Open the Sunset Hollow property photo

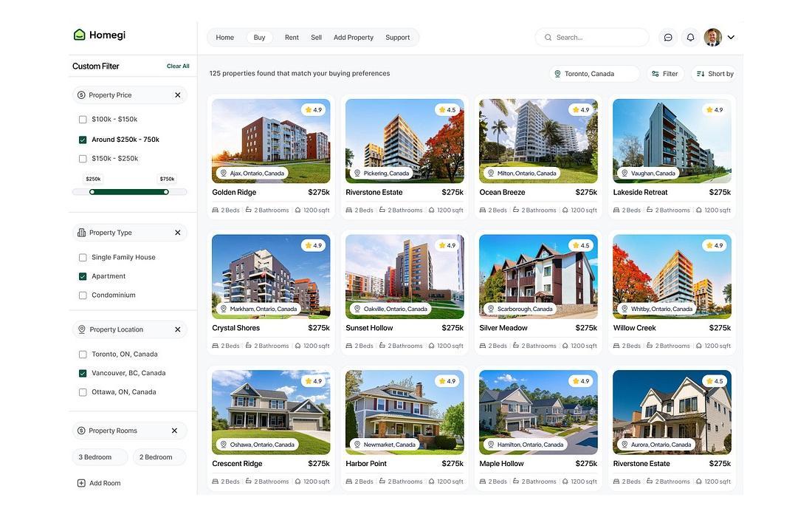tap(405, 277)
